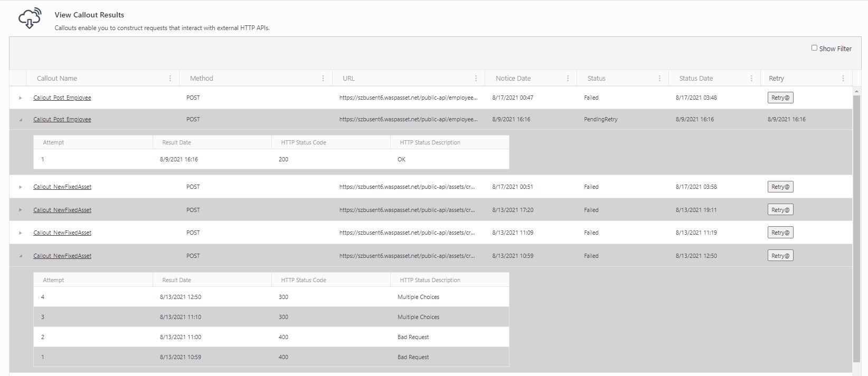This screenshot has width=868, height=376.
Task: Enable the Show Filter checkbox
Action: (x=814, y=48)
